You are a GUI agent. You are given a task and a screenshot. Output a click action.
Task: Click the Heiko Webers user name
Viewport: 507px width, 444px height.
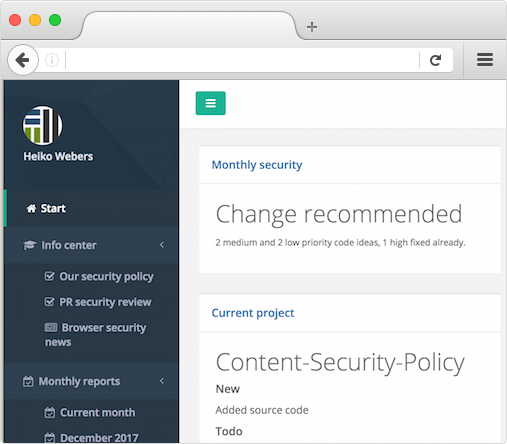point(58,156)
